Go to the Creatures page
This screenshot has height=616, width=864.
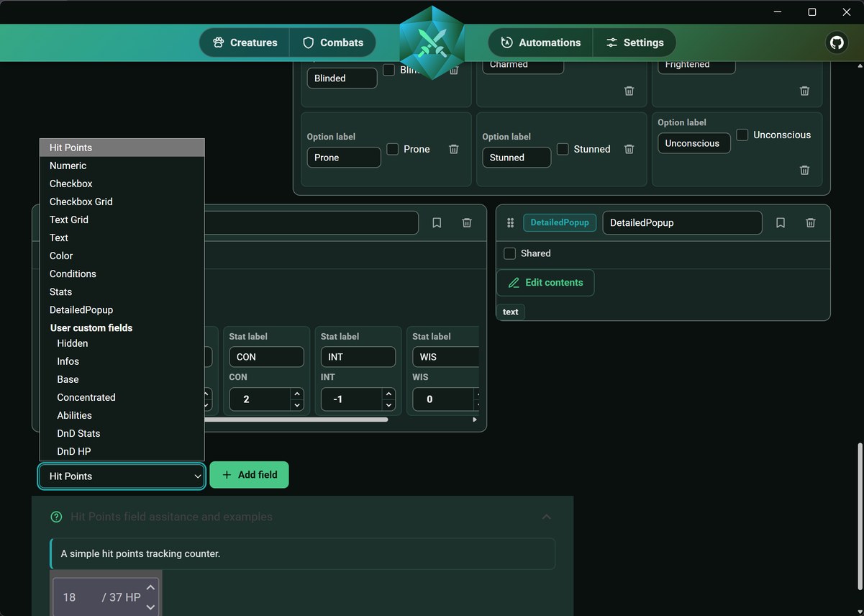tap(245, 42)
